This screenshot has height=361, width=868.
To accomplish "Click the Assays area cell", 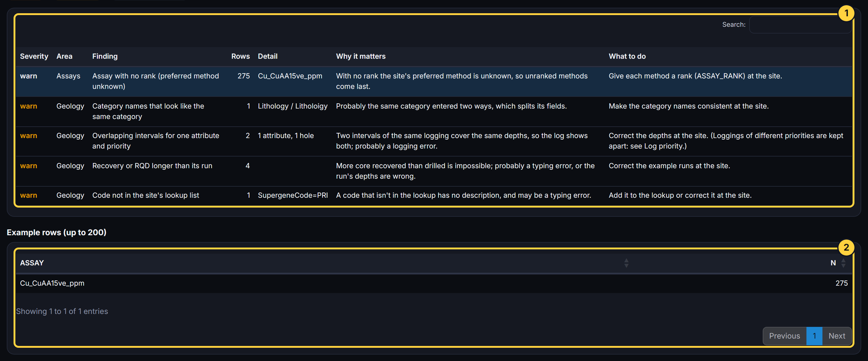I will (68, 76).
